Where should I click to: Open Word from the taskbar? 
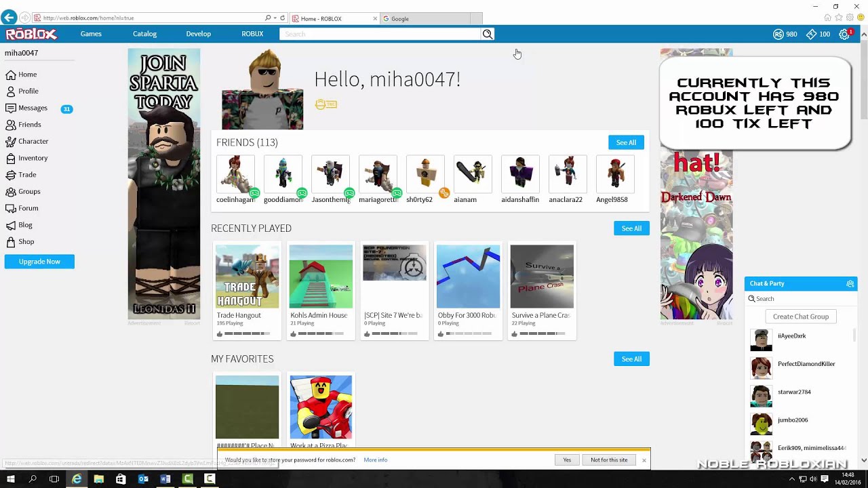pyautogui.click(x=165, y=479)
